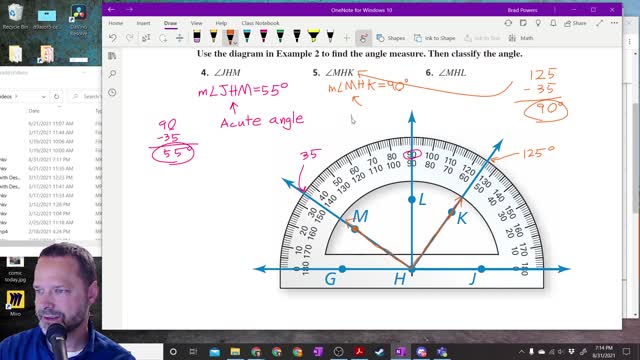This screenshot has width=640, height=360.
Task: Open the Insert tab
Action: point(143,23)
